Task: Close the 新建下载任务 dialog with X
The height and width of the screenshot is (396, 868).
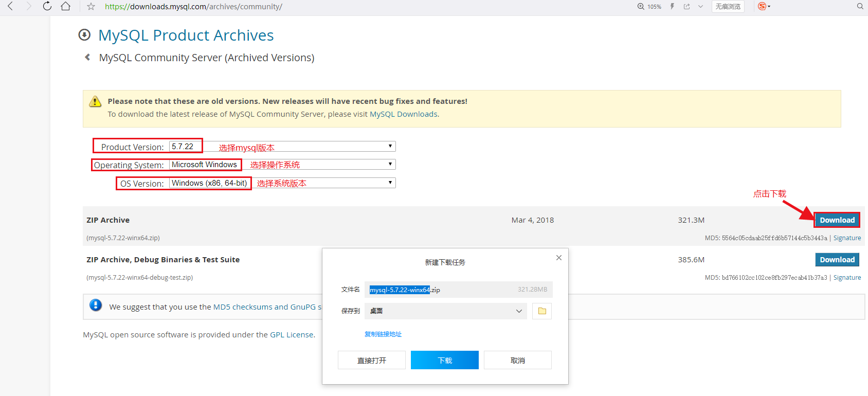Action: click(x=559, y=258)
